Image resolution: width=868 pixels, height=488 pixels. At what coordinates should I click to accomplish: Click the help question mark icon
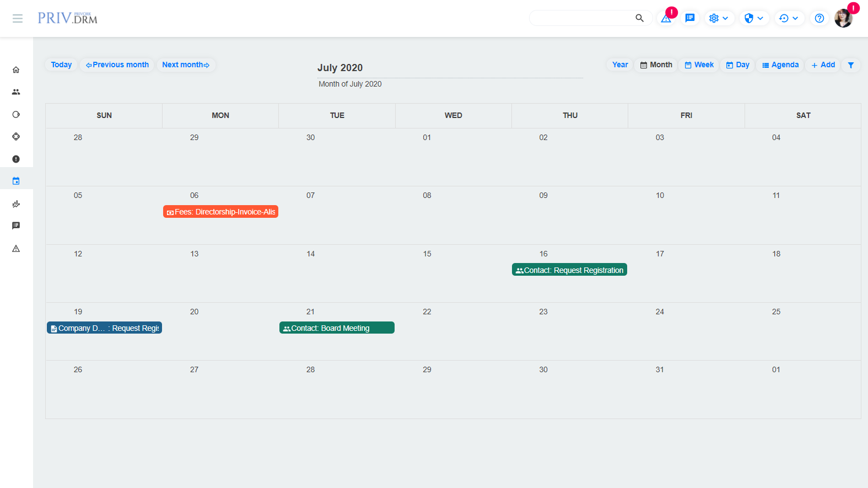click(x=820, y=18)
